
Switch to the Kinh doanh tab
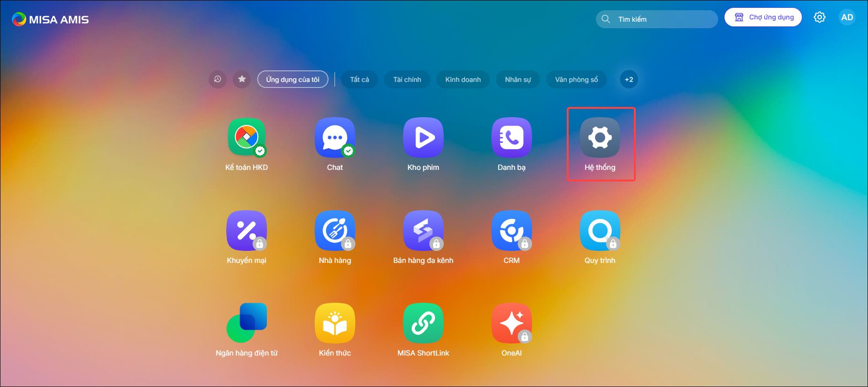463,79
